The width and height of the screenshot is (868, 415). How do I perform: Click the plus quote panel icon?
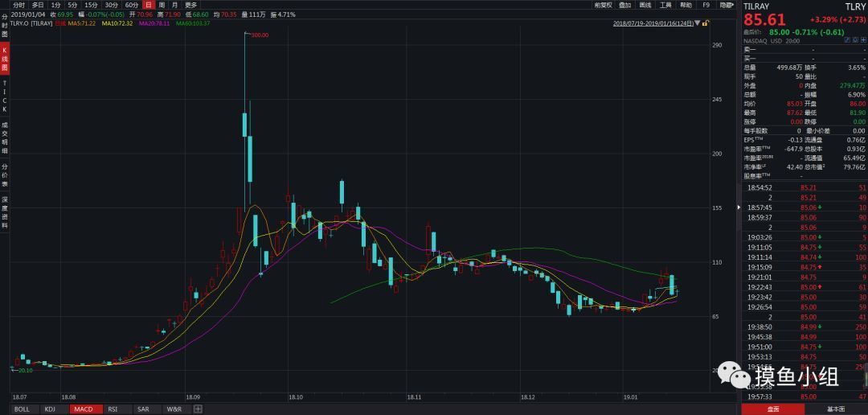(862, 40)
